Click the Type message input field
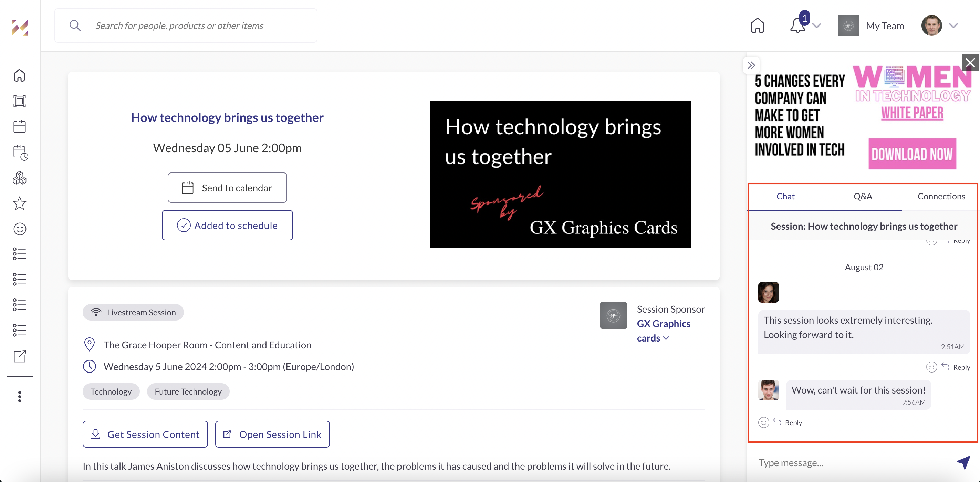The width and height of the screenshot is (980, 482). [852, 463]
